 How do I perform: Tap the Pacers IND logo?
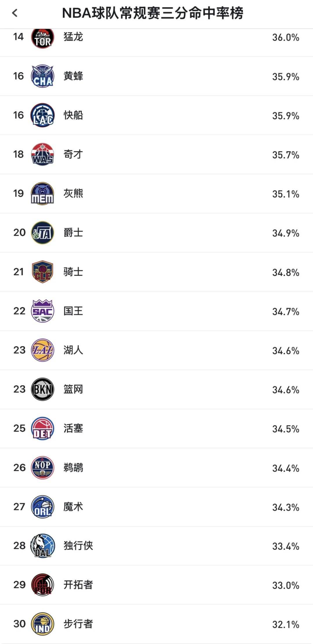pyautogui.click(x=43, y=624)
